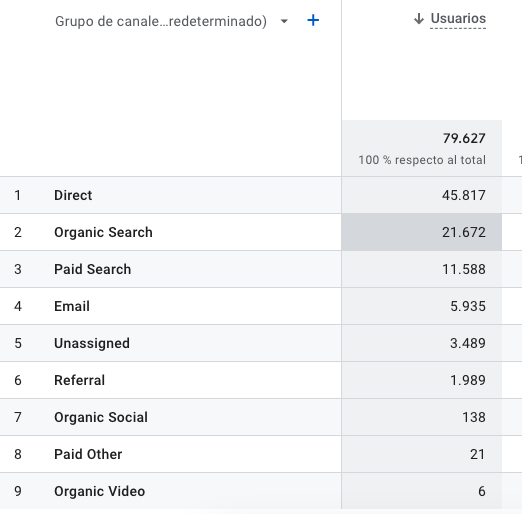Click the 21 users value

[477, 454]
